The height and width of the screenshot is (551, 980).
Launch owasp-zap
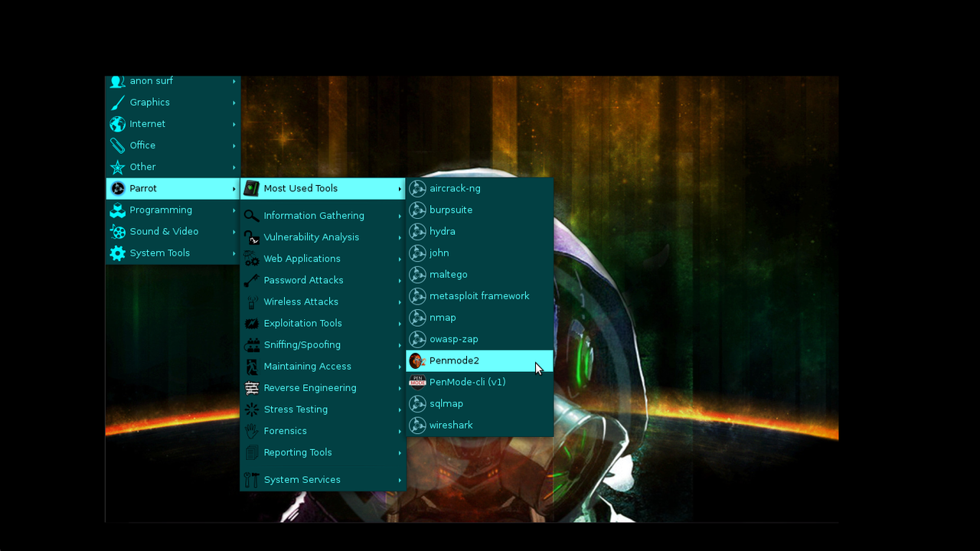click(x=479, y=338)
